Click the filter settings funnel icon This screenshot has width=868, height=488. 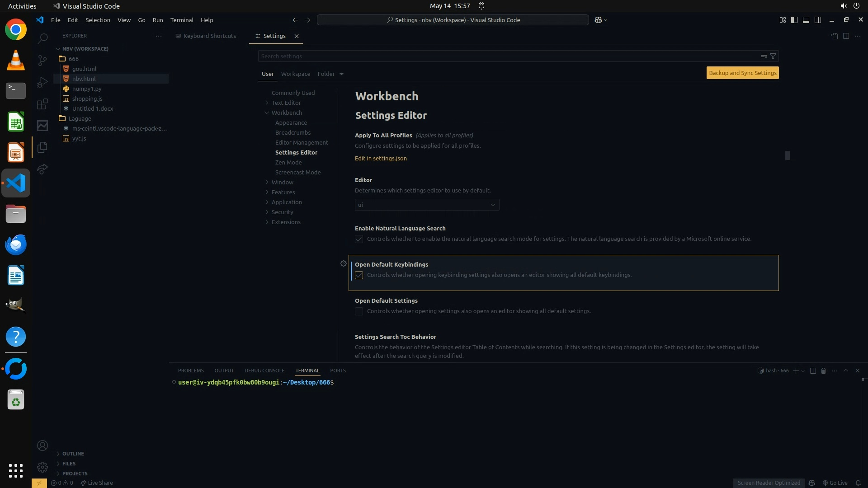click(773, 56)
